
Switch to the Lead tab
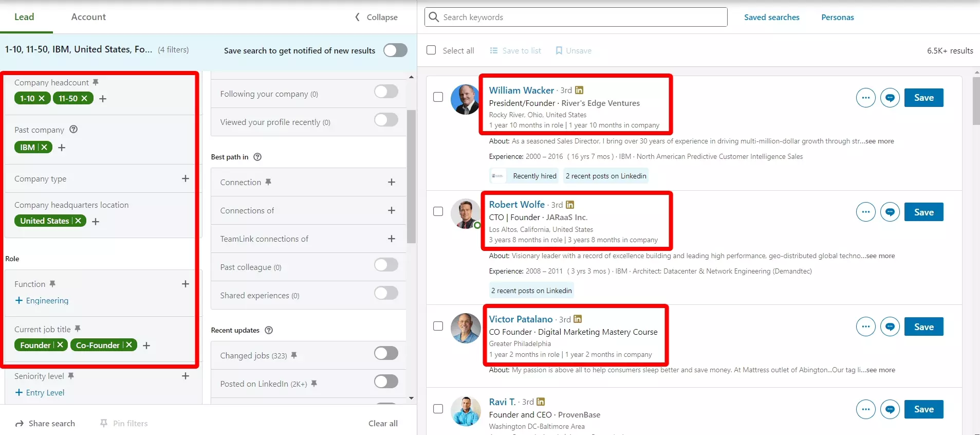pyautogui.click(x=24, y=16)
